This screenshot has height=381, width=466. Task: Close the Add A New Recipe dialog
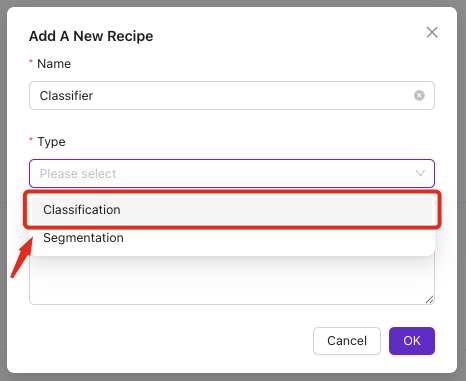(432, 32)
